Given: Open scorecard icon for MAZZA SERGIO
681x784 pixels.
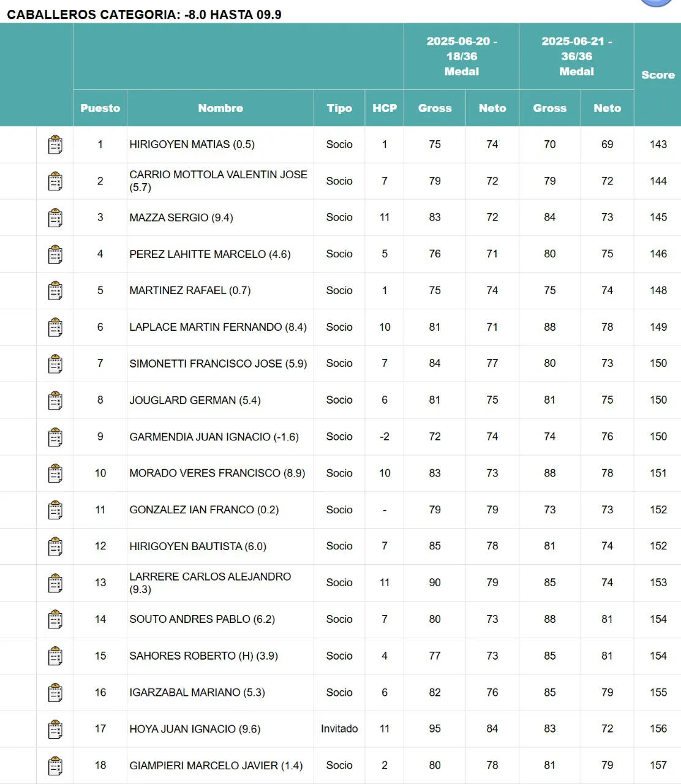Looking at the screenshot, I should [x=55, y=218].
